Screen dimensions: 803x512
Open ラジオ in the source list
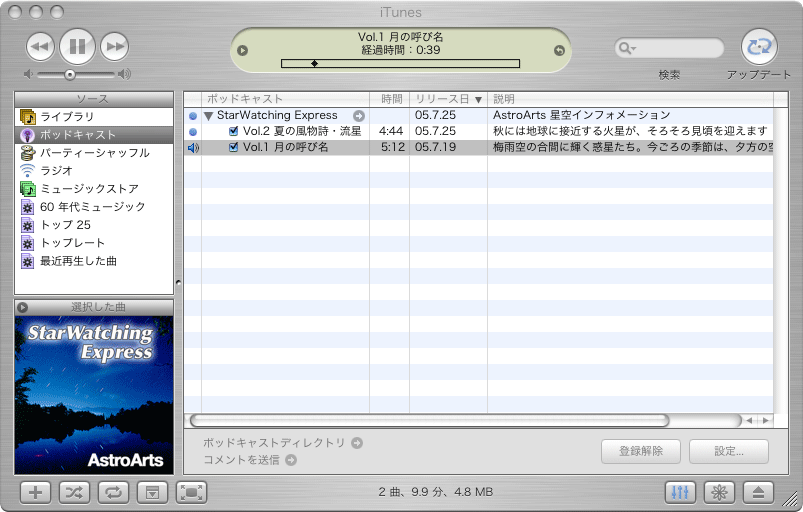(94, 170)
